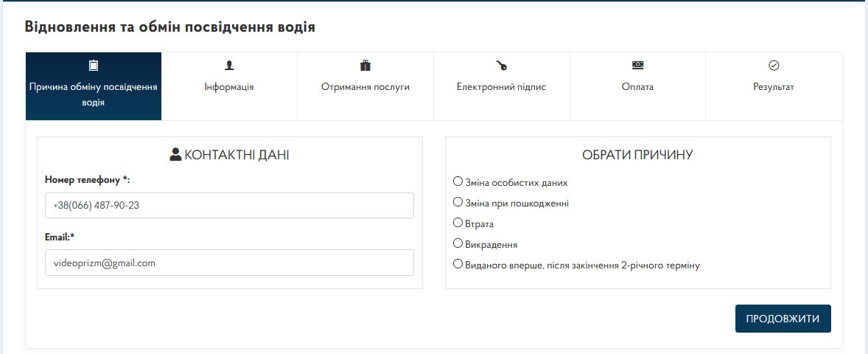Screen dimensions: 868x354
Task: Click the user icon beside КОНТАКТНІ ДАНІ
Action: point(175,155)
